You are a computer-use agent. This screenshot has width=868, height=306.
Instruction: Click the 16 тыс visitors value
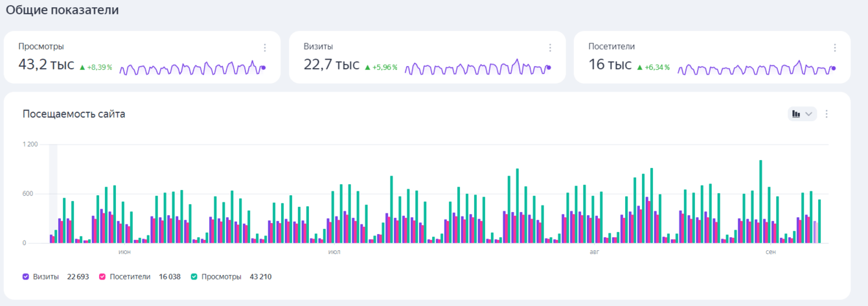pyautogui.click(x=610, y=65)
